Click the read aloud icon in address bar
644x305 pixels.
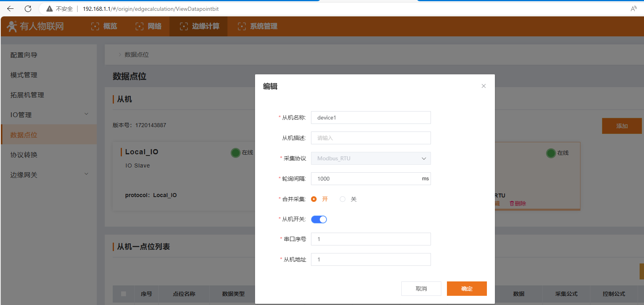pos(634,9)
